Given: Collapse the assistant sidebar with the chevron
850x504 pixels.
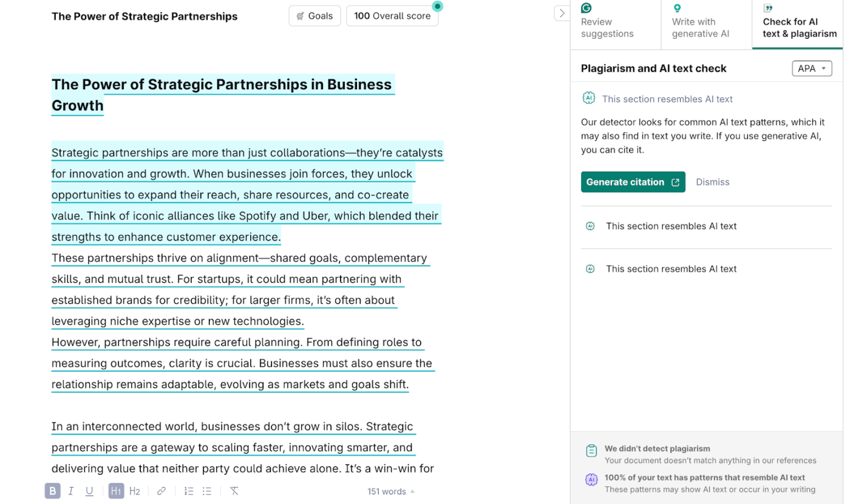Looking at the screenshot, I should click(x=562, y=13).
